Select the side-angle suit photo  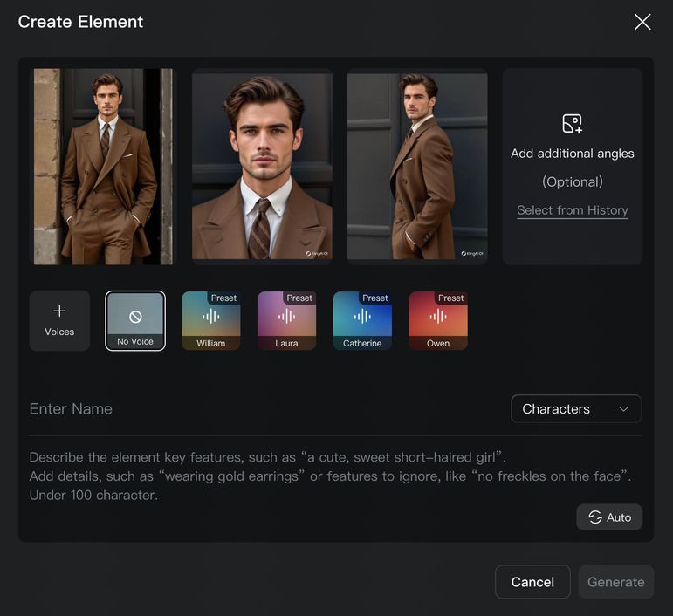click(417, 166)
